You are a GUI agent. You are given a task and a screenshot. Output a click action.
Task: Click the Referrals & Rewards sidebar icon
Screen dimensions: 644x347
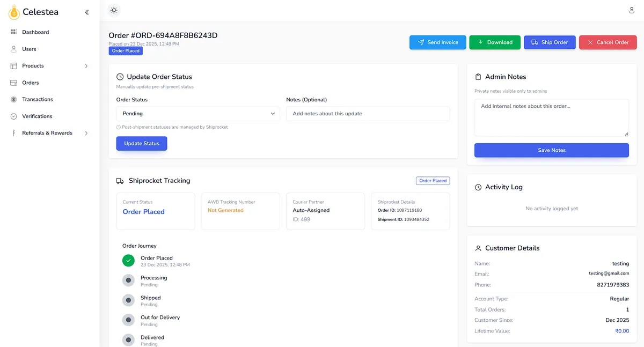point(13,133)
